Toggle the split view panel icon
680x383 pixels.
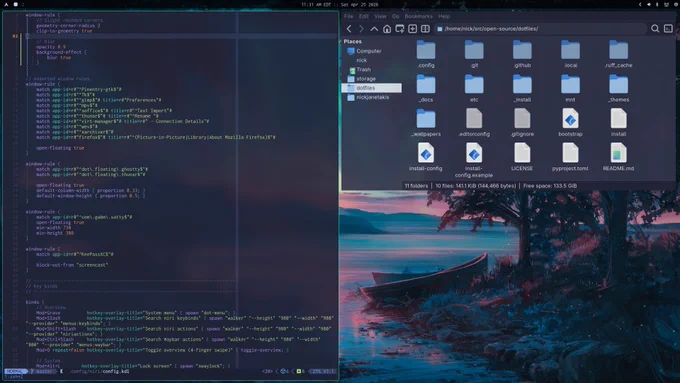(425, 29)
